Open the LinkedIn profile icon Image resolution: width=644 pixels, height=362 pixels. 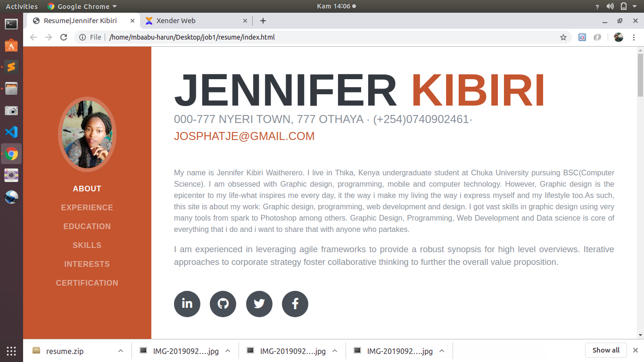pyautogui.click(x=187, y=304)
